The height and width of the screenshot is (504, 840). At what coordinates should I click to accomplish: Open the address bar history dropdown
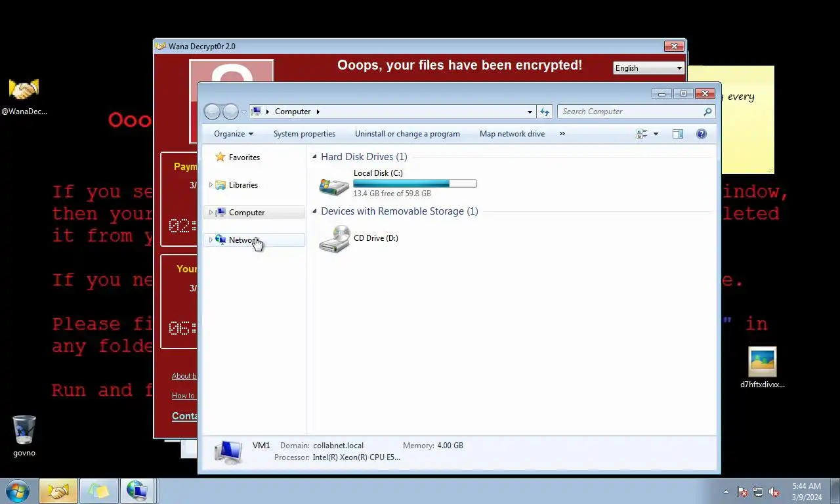[530, 112]
